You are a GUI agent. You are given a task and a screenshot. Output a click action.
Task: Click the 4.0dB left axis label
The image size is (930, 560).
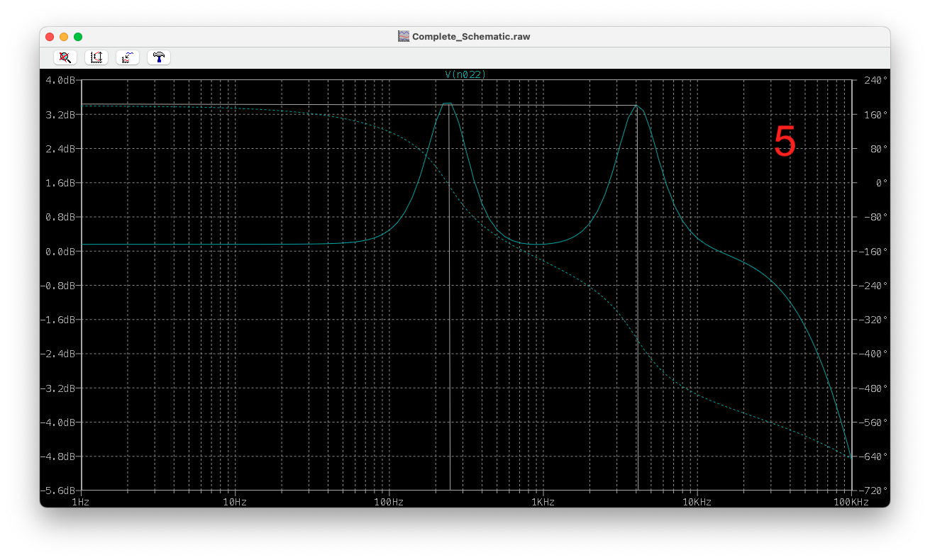(62, 80)
